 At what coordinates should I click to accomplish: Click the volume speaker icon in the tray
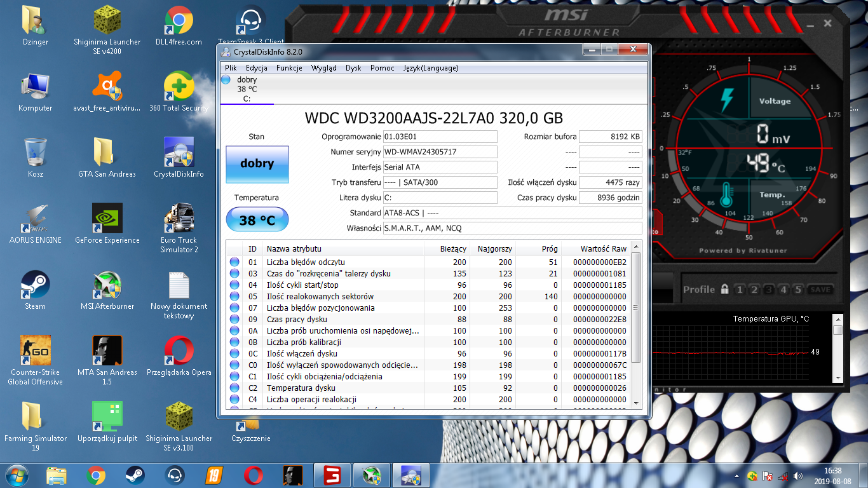[x=797, y=476]
